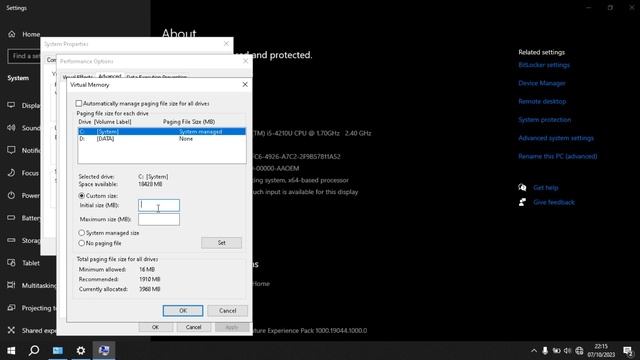Open Sound icon in Settings sidebar
The image size is (640, 360).
11,128
